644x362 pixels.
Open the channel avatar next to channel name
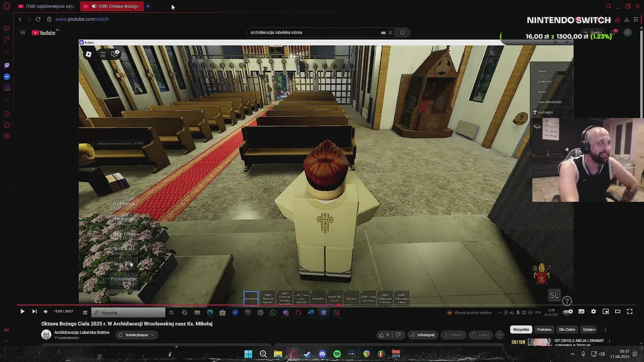click(x=46, y=335)
